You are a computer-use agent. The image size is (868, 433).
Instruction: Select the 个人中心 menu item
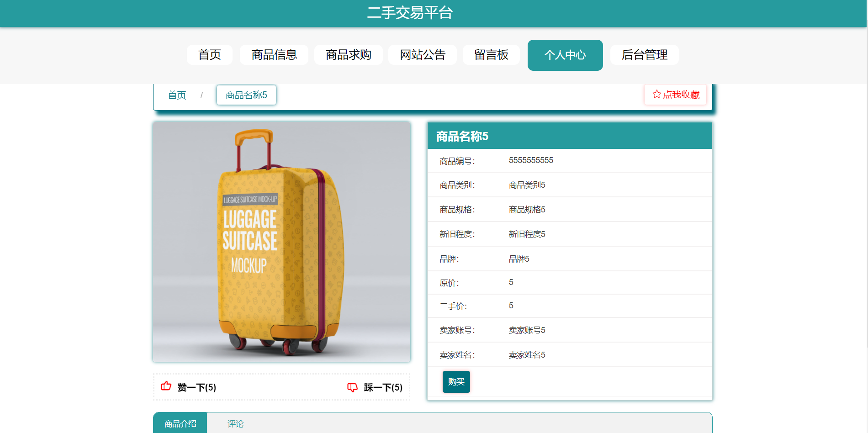(565, 55)
